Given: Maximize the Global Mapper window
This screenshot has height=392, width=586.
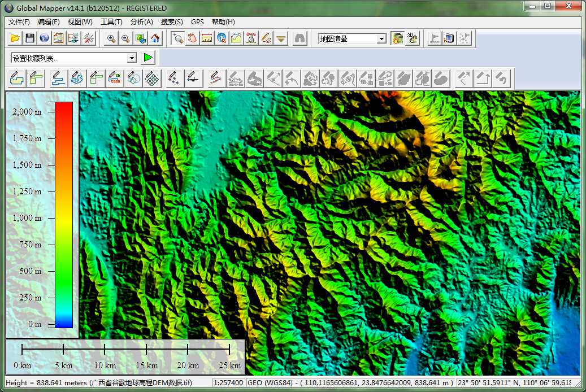Looking at the screenshot, I should 548,6.
